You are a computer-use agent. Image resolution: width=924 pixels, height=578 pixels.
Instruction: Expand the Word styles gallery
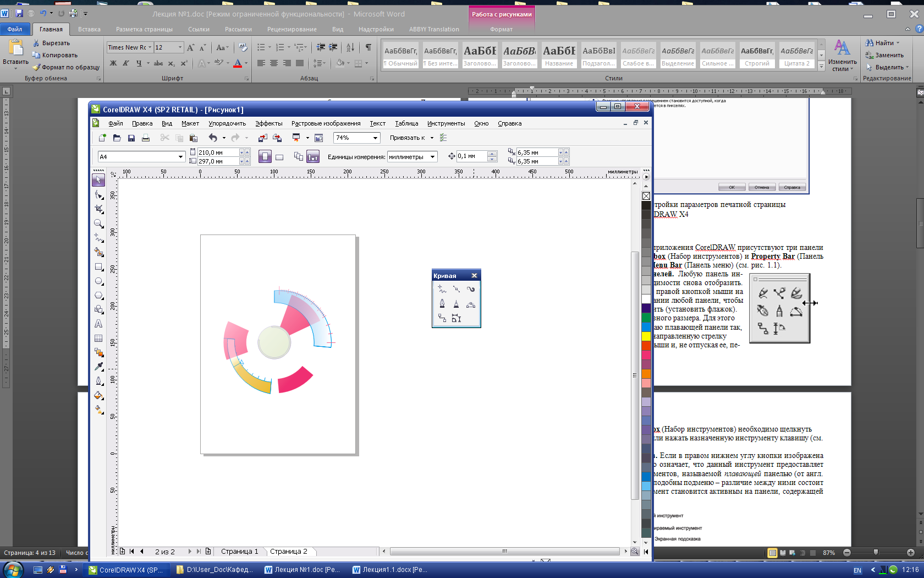coord(821,66)
